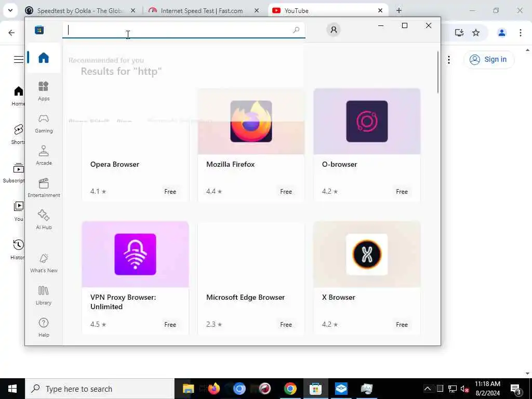Viewport: 532px width, 399px height.
Task: Open the Gaming section in Store sidebar
Action: pyautogui.click(x=44, y=124)
